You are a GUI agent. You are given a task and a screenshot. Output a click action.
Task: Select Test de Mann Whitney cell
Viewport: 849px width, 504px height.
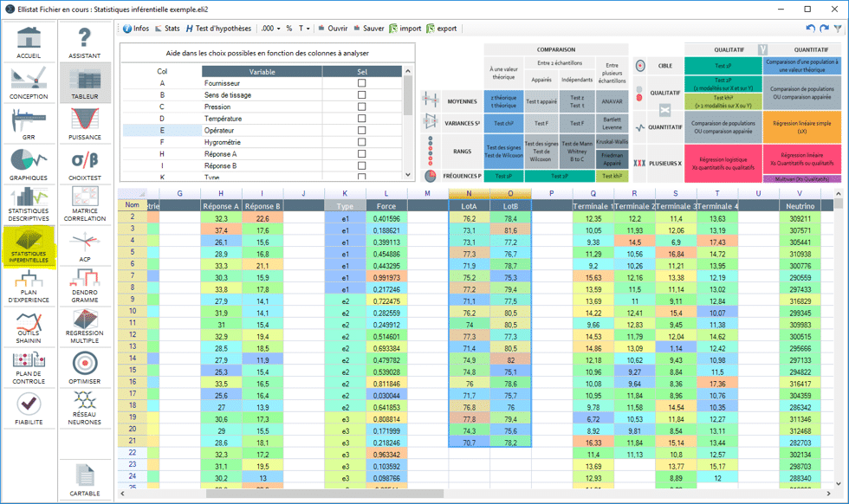[577, 151]
